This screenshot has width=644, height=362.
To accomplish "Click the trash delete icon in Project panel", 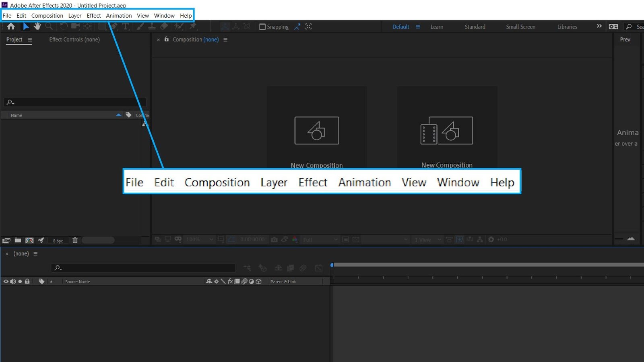I will [75, 240].
